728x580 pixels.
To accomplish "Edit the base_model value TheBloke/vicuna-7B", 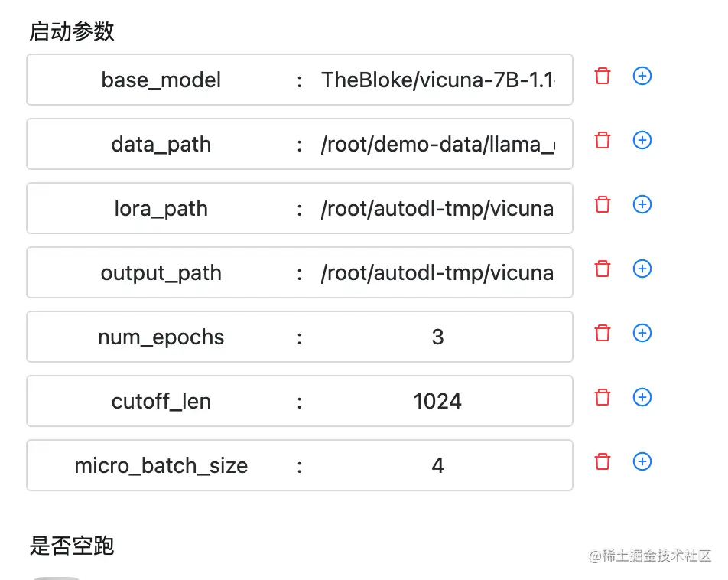I will 437,80.
